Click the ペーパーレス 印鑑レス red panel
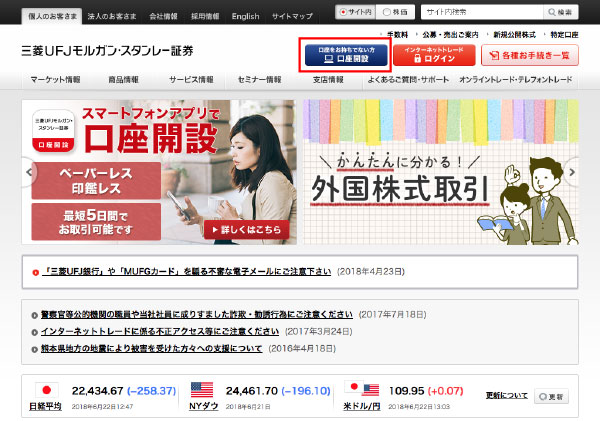This screenshot has height=421, width=600. [x=96, y=181]
